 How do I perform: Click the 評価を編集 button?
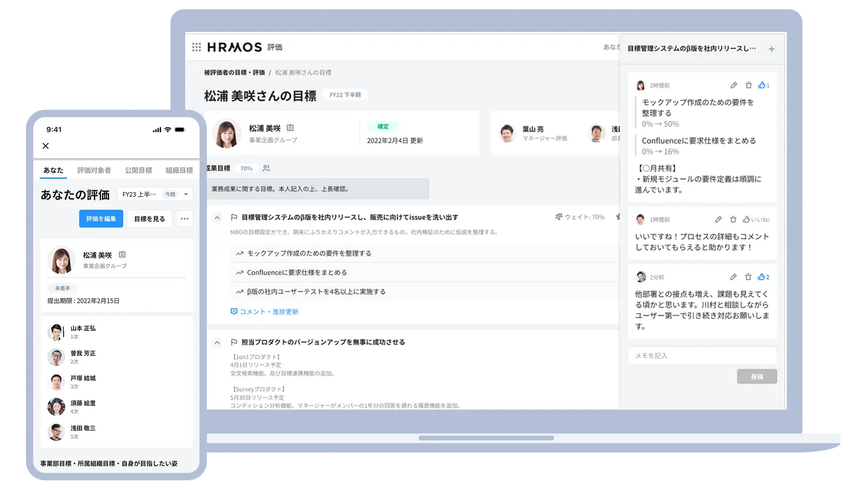point(101,219)
